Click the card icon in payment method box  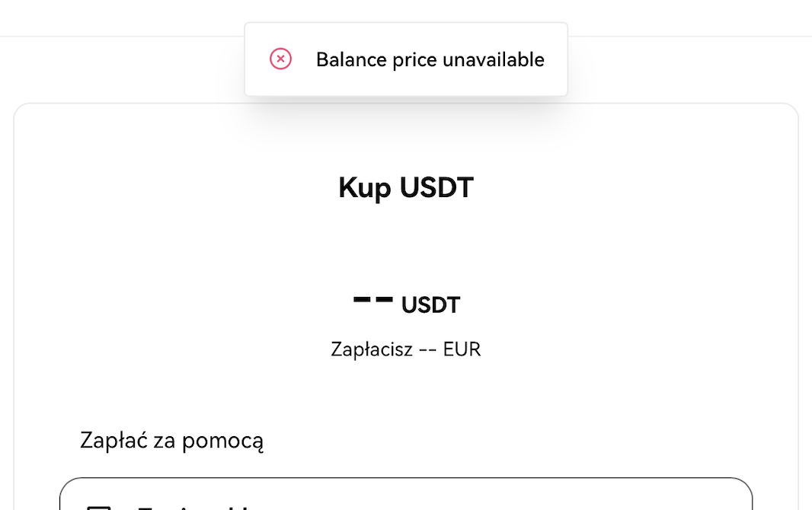click(x=98, y=508)
